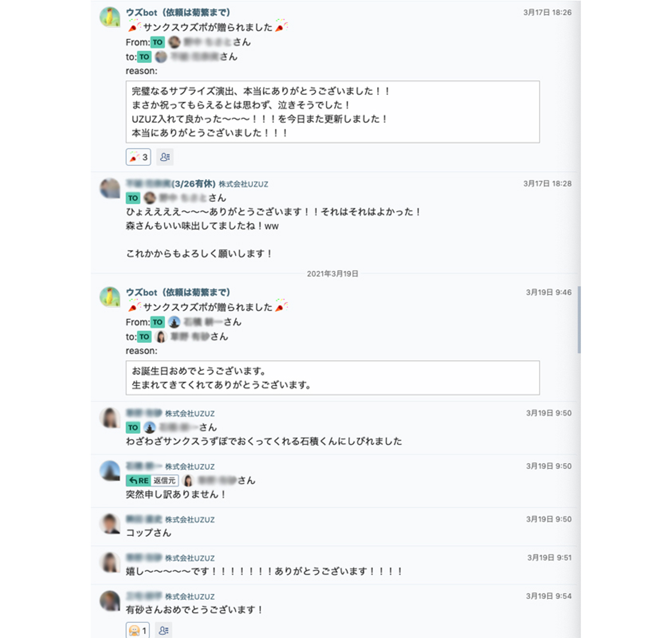This screenshot has height=638, width=672.
Task: Click 株式会社UZUZ label on the 18:28 message
Action: (244, 184)
